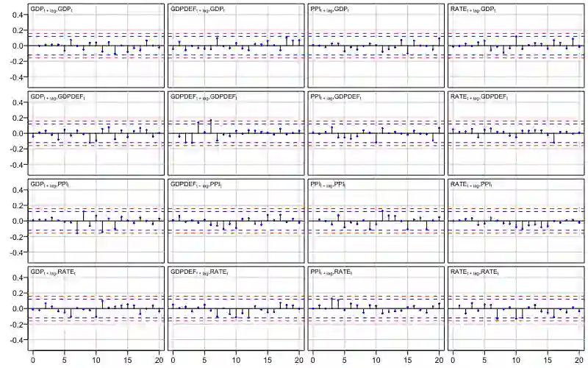588x368 pixels.
Task: Pick the RATE t+lag, PPI t panel title
Action: [471, 185]
